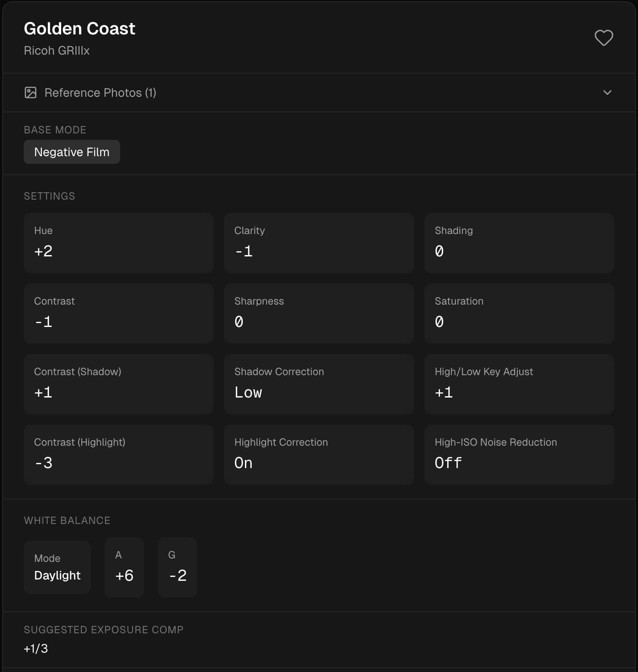Open the Saturation adjustment
The width and height of the screenshot is (638, 672).
coord(519,313)
